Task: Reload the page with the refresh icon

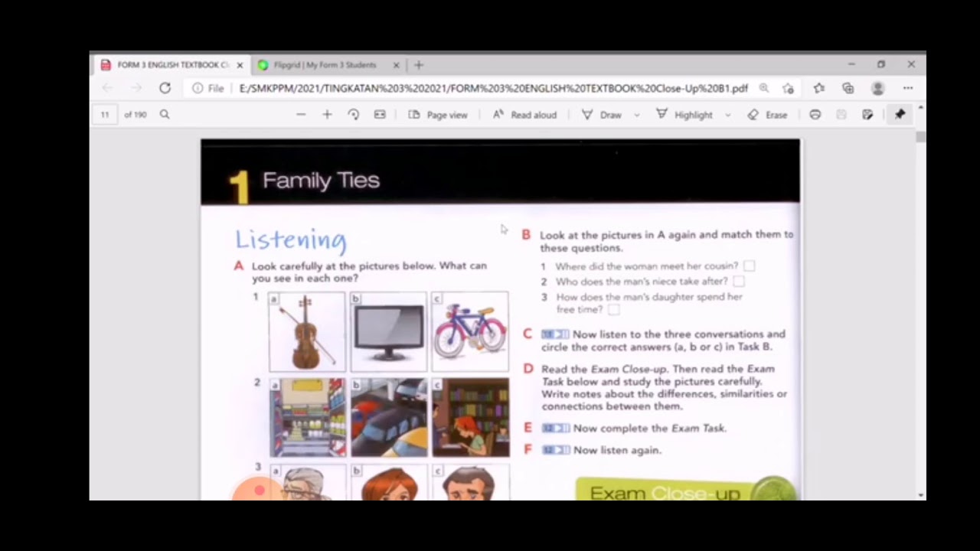Action: pos(165,88)
